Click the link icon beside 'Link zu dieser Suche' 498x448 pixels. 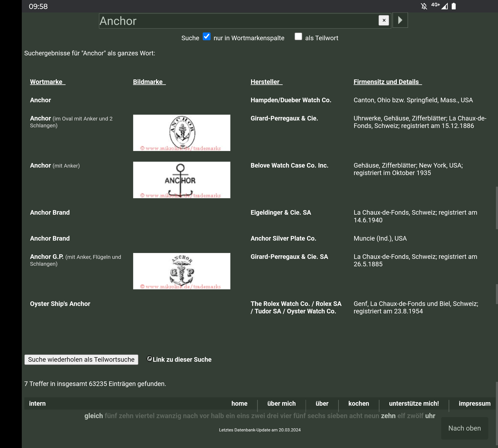(149, 358)
